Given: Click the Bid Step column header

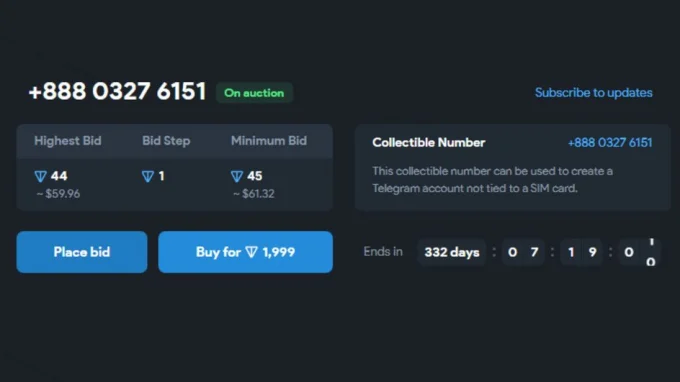Looking at the screenshot, I should click(166, 140).
